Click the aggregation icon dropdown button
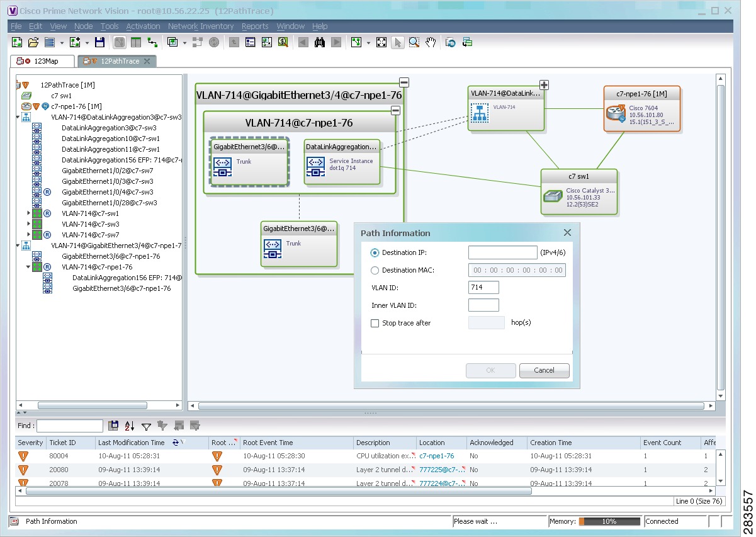Viewport: 756px width, 537px height. [184, 43]
